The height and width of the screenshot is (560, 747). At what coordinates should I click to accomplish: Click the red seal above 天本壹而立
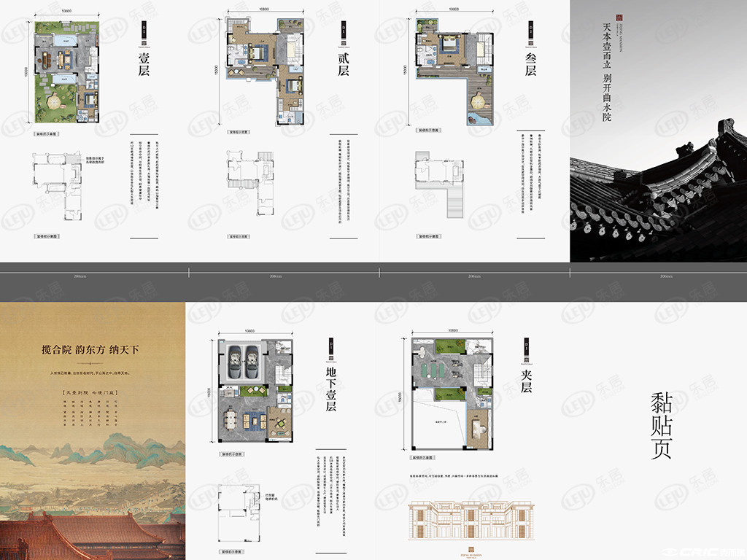(x=619, y=17)
